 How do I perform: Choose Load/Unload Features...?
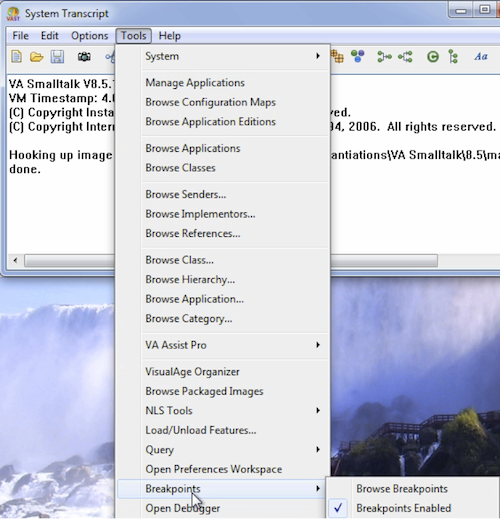click(222, 430)
